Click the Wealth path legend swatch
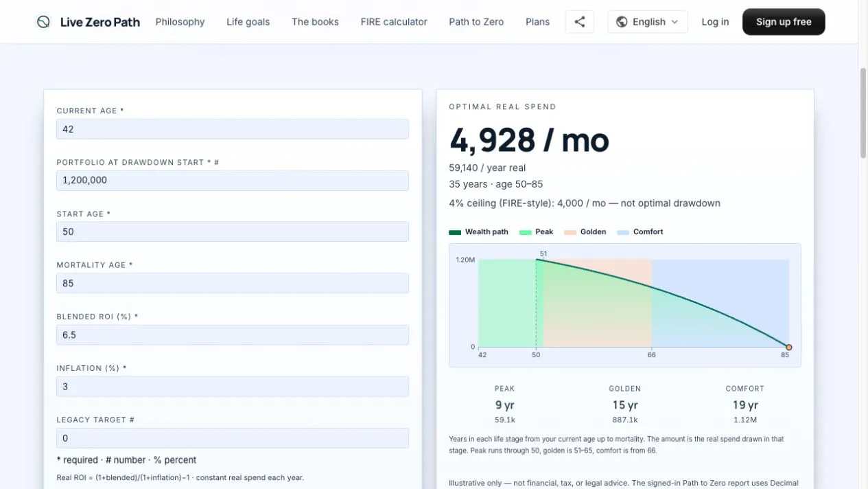868x489 pixels. point(455,232)
